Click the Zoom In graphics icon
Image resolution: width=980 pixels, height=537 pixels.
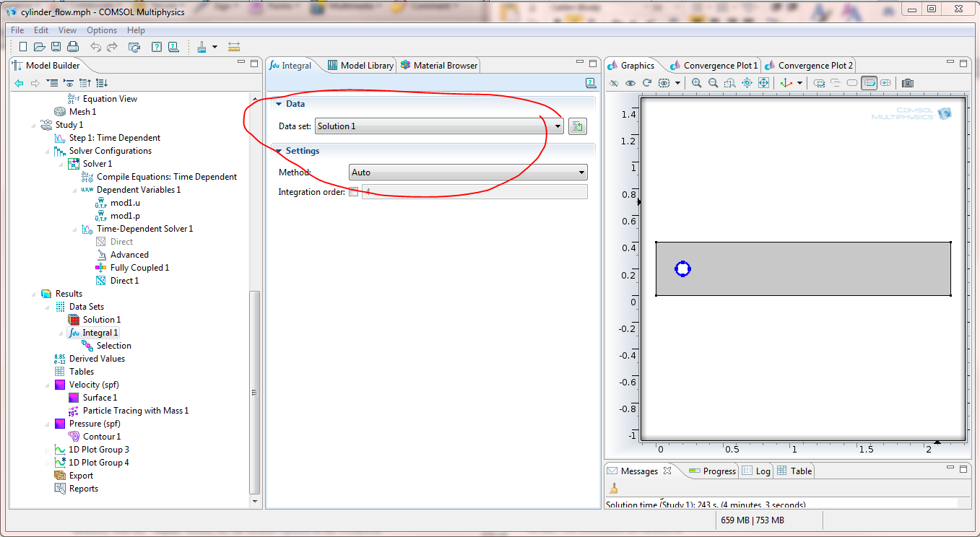pos(696,83)
